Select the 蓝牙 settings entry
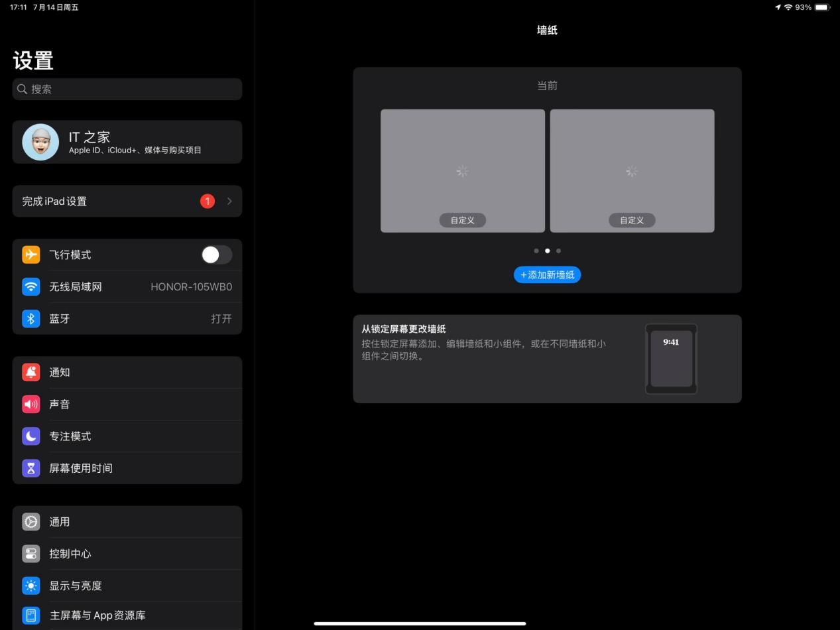Viewport: 840px width, 630px height. (x=126, y=319)
